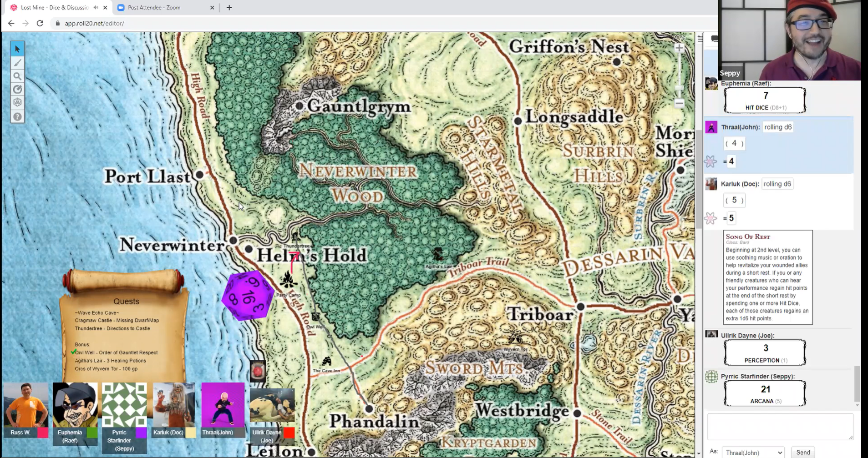Click Pyrric Starfinder's purple color swatch
The width and height of the screenshot is (868, 458).
[x=141, y=433]
